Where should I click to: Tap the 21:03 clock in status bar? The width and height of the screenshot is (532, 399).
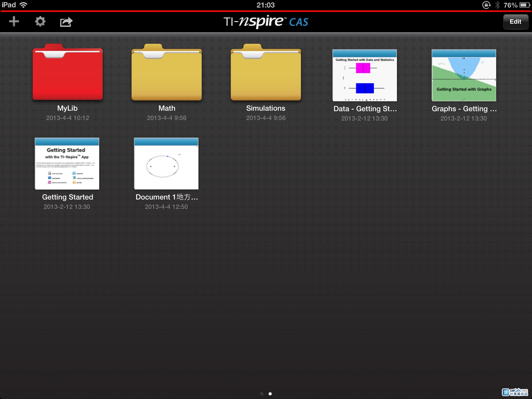click(265, 5)
